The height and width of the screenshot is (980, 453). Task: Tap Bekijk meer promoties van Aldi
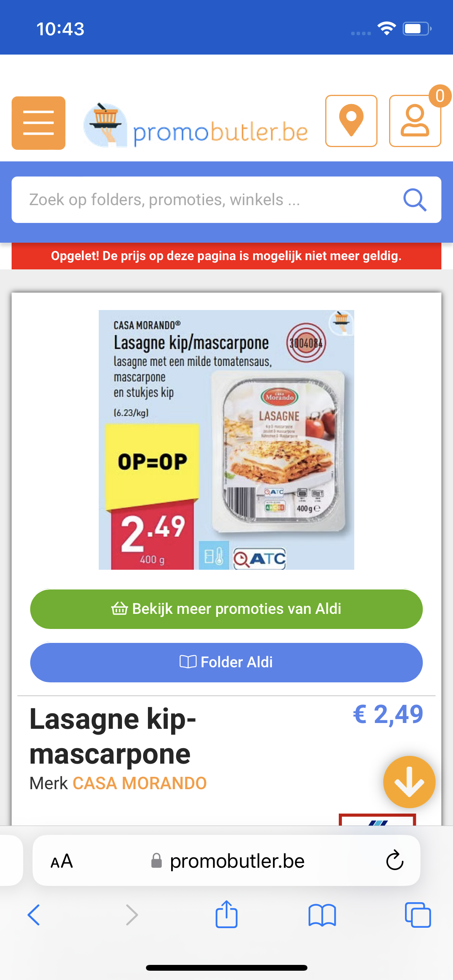point(226,609)
